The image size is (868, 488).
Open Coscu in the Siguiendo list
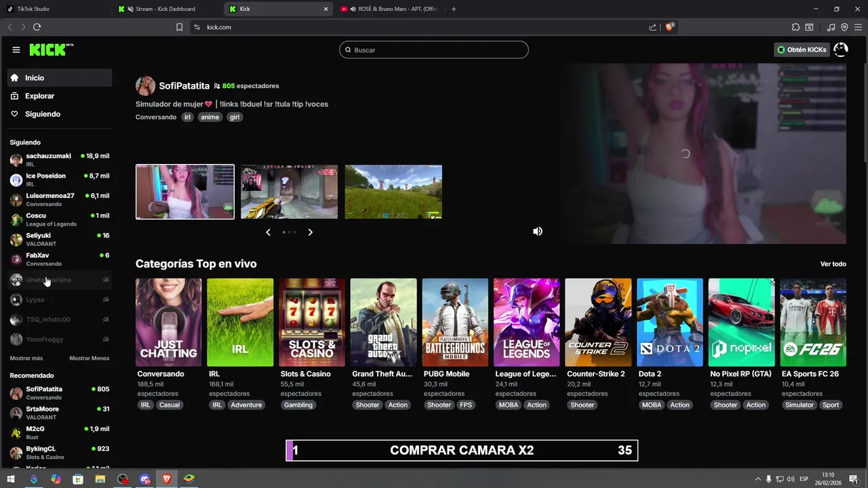pos(60,220)
